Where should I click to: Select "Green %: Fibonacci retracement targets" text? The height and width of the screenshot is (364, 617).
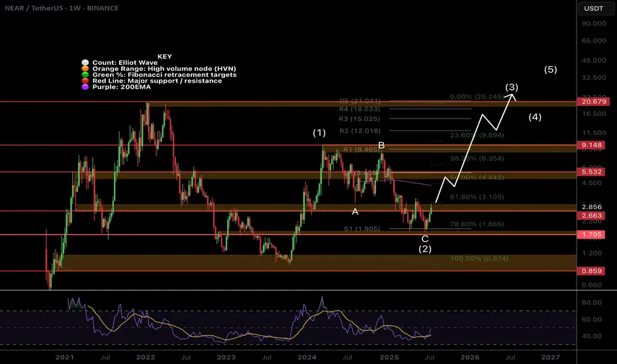[164, 75]
